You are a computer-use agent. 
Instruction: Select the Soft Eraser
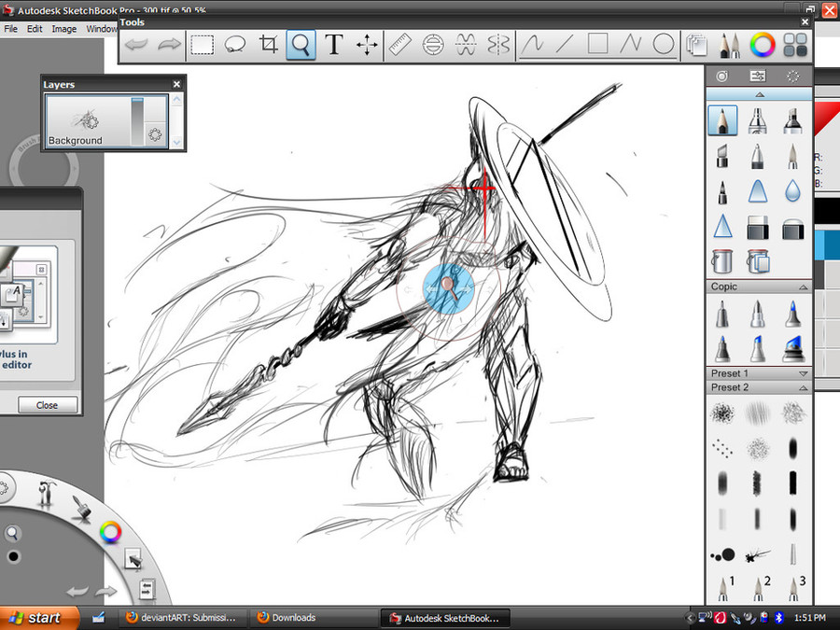point(792,229)
